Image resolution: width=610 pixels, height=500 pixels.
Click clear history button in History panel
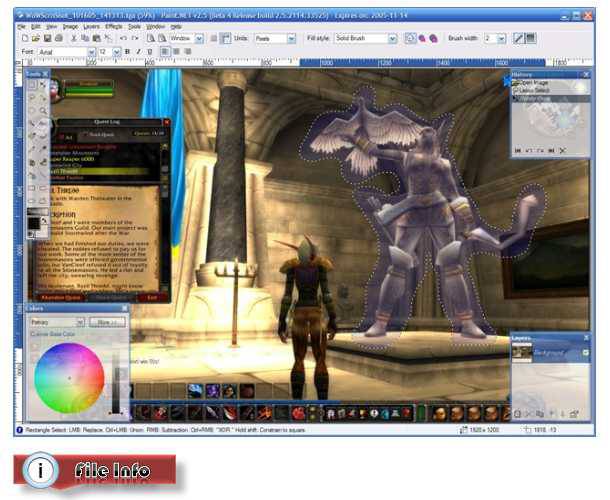click(562, 151)
